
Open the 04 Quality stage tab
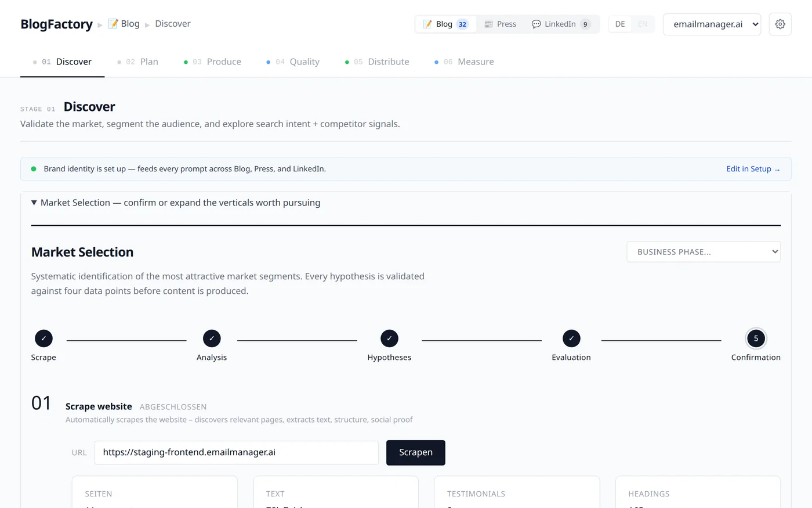tap(293, 62)
